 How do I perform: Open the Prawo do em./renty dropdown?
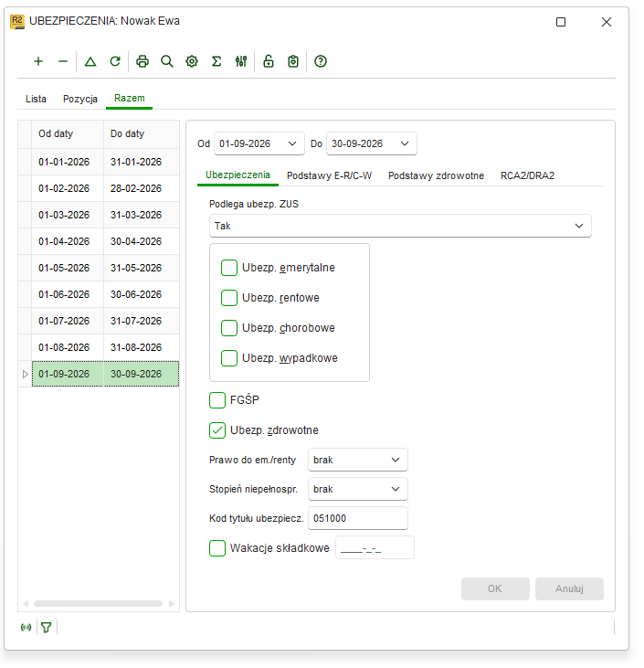[x=396, y=460]
